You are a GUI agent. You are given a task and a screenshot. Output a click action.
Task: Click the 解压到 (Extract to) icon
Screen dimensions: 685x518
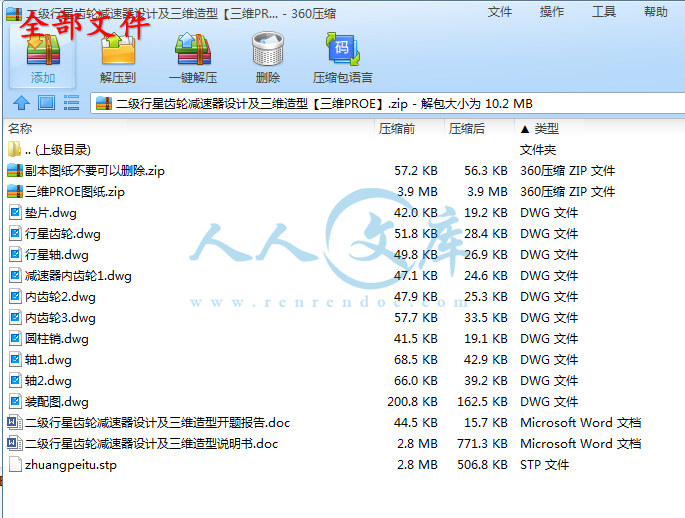click(x=118, y=49)
